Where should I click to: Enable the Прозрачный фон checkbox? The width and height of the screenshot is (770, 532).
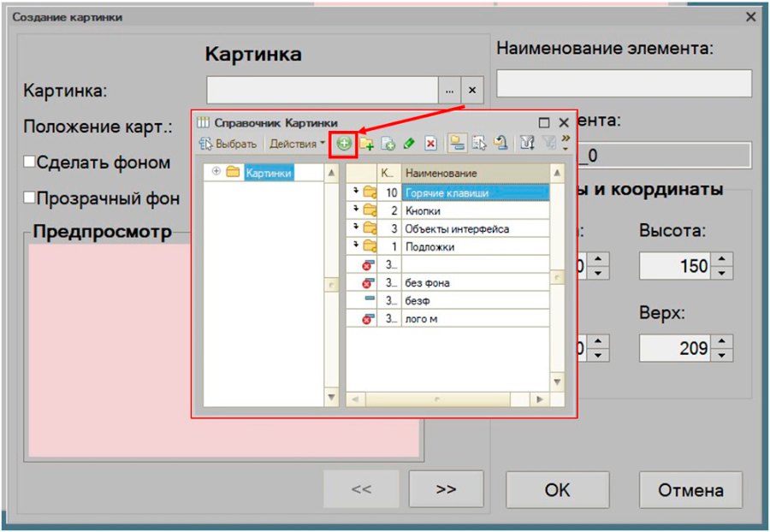tap(29, 198)
